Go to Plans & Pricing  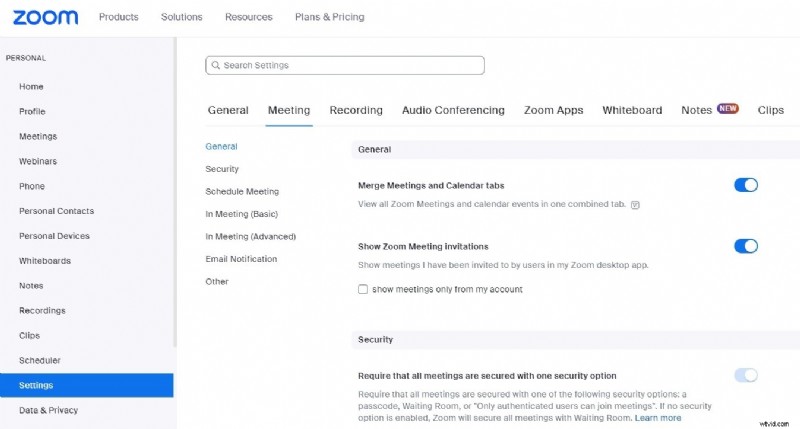329,17
